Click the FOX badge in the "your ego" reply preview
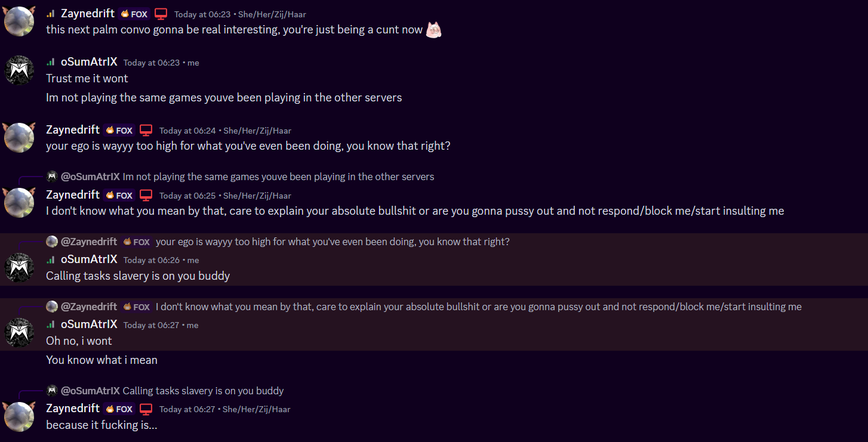The image size is (868, 442). tap(137, 242)
